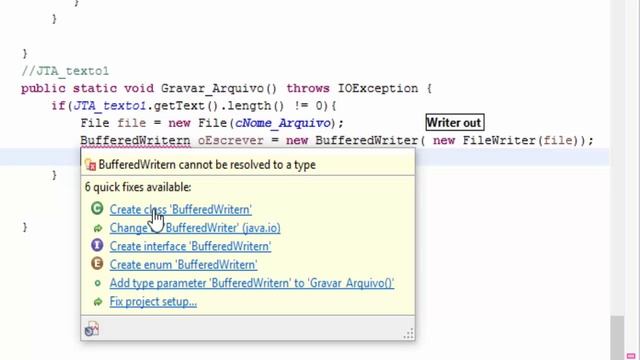Screen dimensions: 640x360
Task: Grab the popup resize grip corner
Action: pyautogui.click(x=409, y=334)
